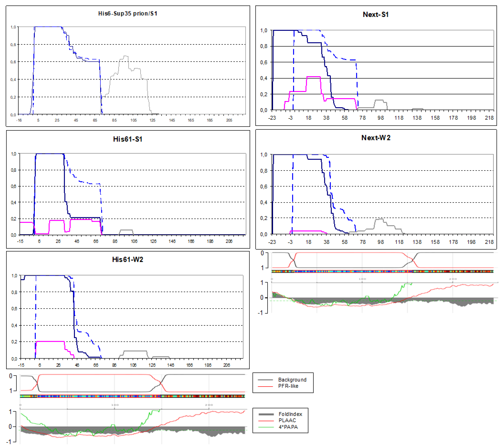Click the multicolored sequence bar below Next-W2
This screenshot has width=504, height=448.
pos(382,271)
